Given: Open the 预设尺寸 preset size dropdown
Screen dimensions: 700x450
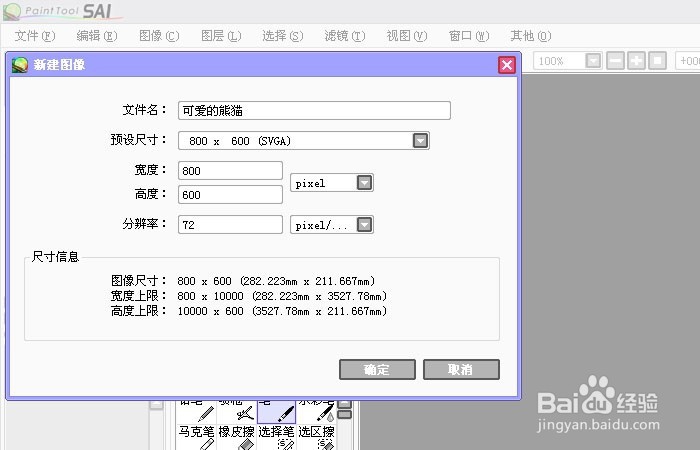Looking at the screenshot, I should 420,141.
